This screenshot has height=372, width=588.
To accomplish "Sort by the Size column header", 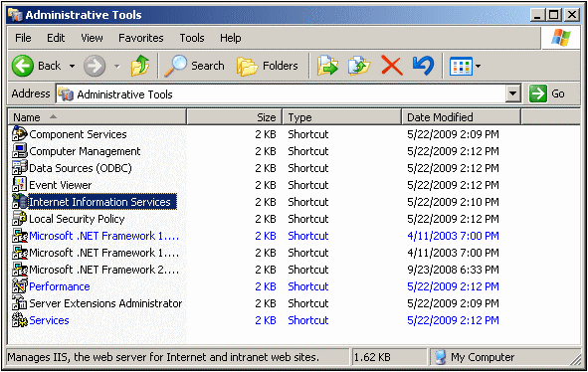I will [x=235, y=117].
